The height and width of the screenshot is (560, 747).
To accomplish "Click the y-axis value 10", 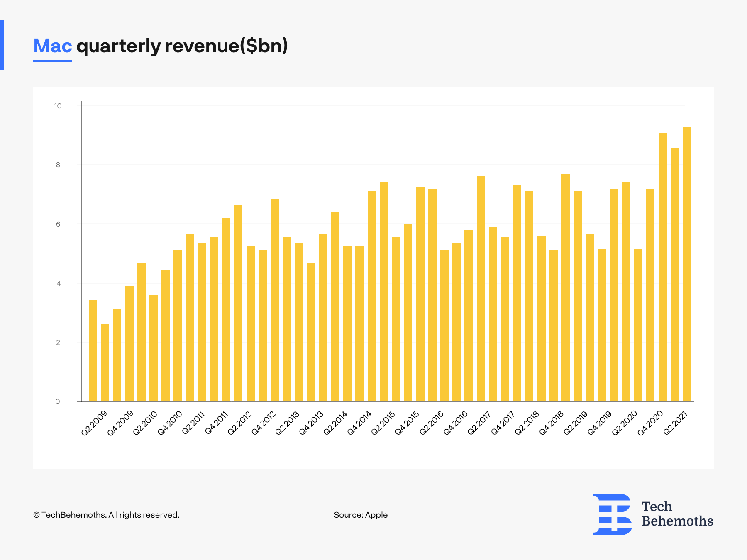I will tap(58, 106).
